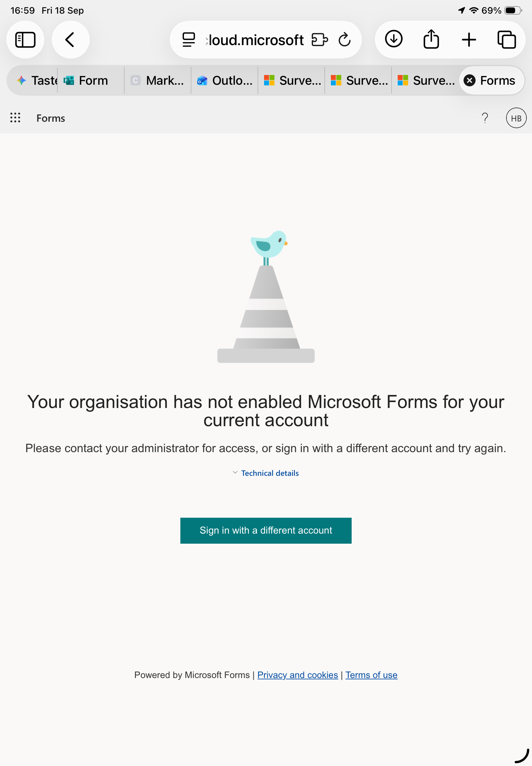This screenshot has width=532, height=766.
Task: Close the current Forms tab
Action: pos(469,80)
